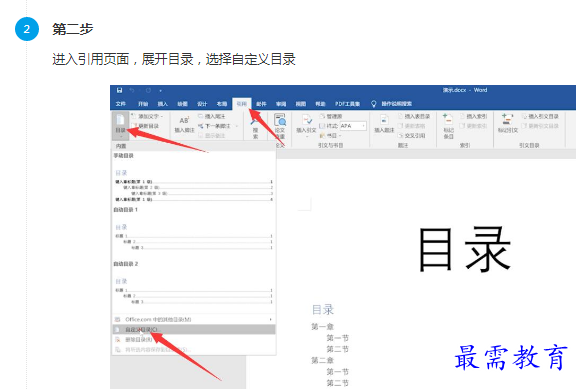Switch to the 帮助 (Help) ribbon tab
Image resolution: width=576 pixels, height=389 pixels.
(320, 104)
